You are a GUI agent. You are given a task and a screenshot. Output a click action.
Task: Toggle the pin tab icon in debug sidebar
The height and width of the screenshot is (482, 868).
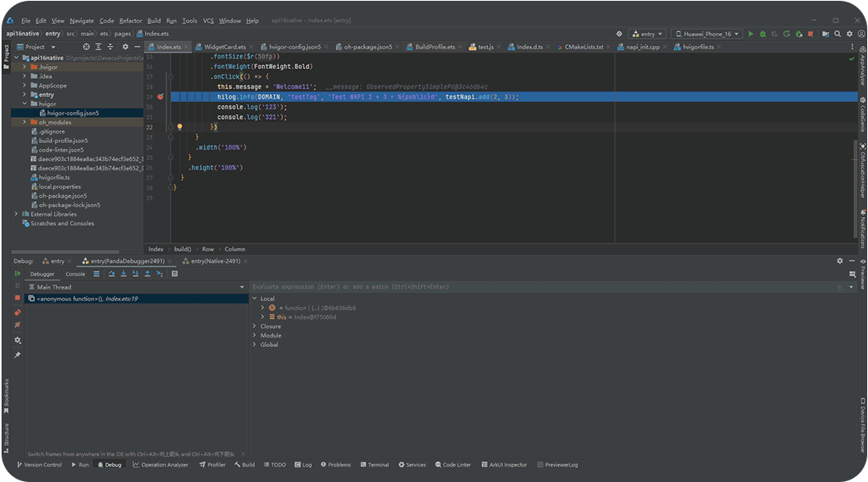click(18, 354)
